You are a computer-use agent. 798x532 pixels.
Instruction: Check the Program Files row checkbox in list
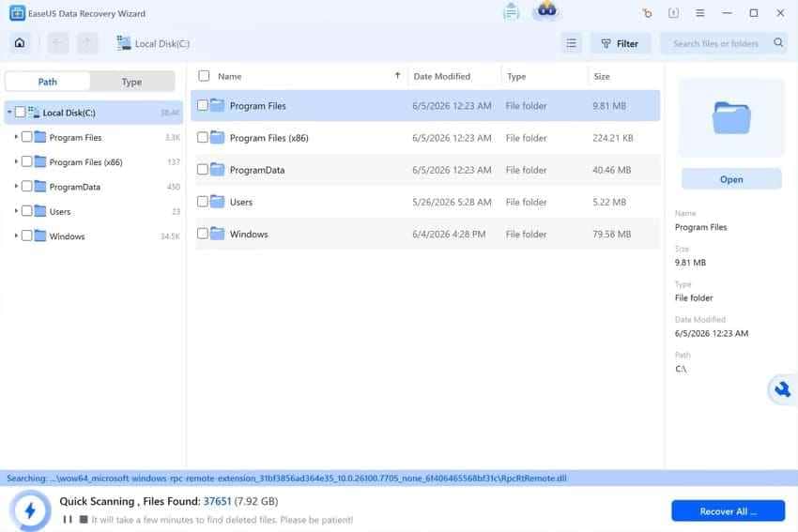[x=203, y=105]
